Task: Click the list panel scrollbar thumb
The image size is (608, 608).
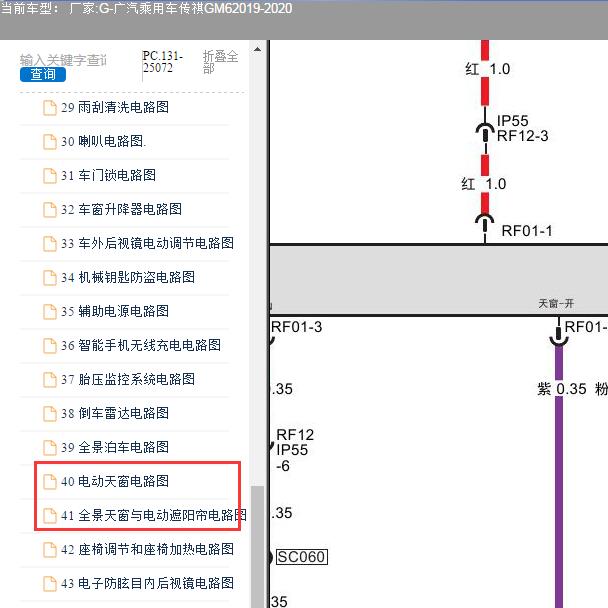Action: (x=257, y=547)
